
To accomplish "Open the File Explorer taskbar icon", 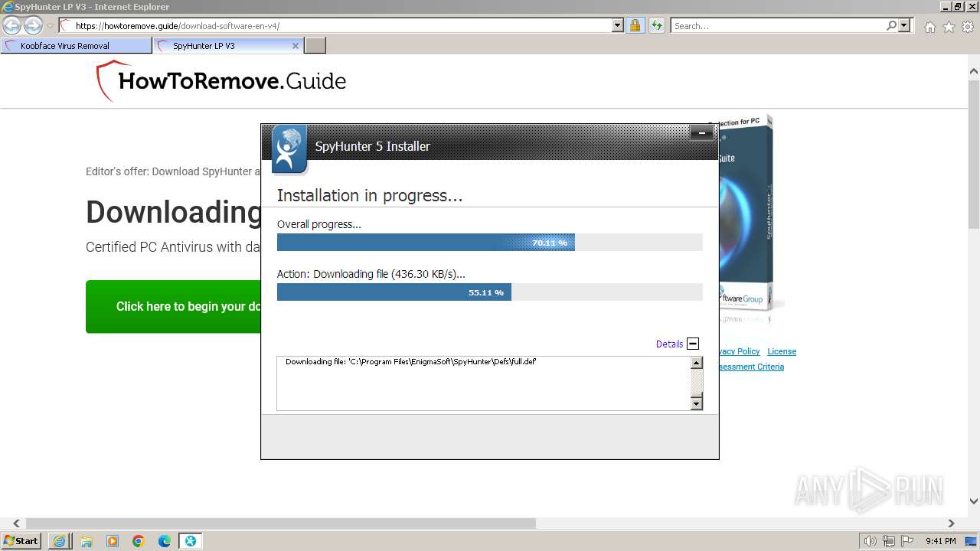I will pyautogui.click(x=86, y=541).
